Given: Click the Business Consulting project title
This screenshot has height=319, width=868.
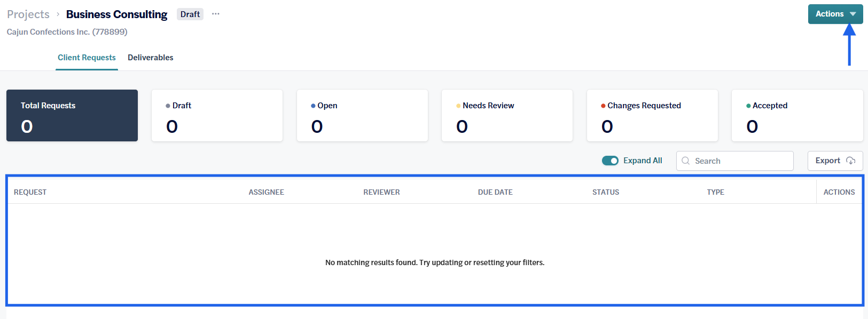Looking at the screenshot, I should point(116,14).
